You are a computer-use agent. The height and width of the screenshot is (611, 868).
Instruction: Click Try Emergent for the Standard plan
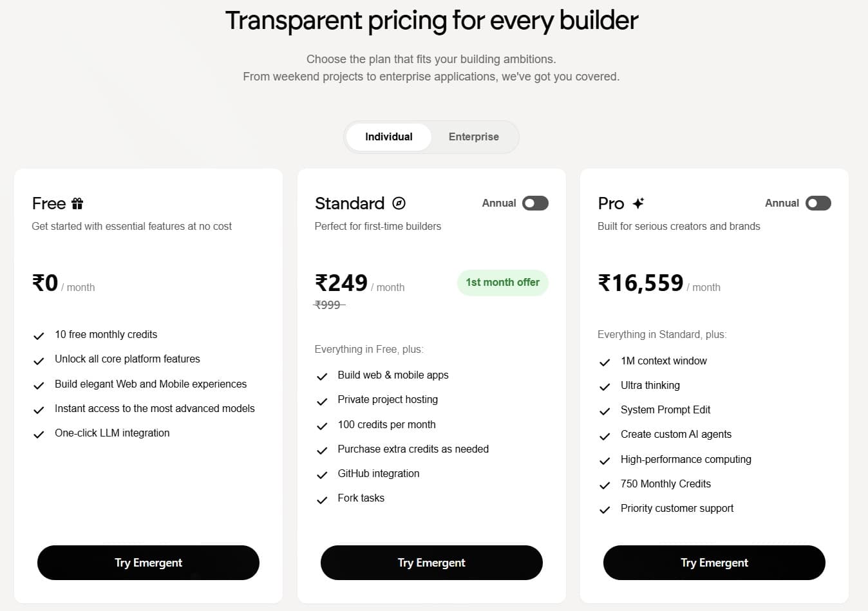(x=431, y=562)
